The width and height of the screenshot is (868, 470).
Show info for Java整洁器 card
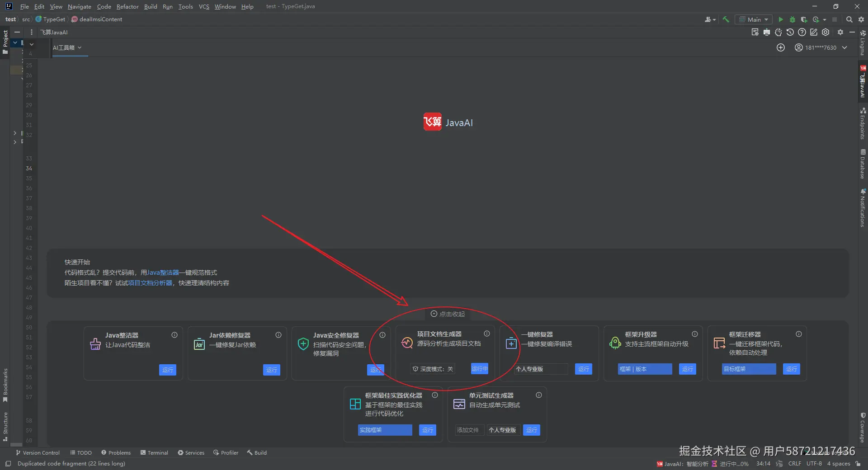click(175, 335)
